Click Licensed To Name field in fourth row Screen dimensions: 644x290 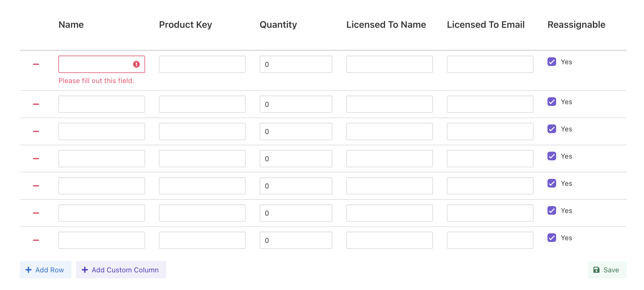389,159
